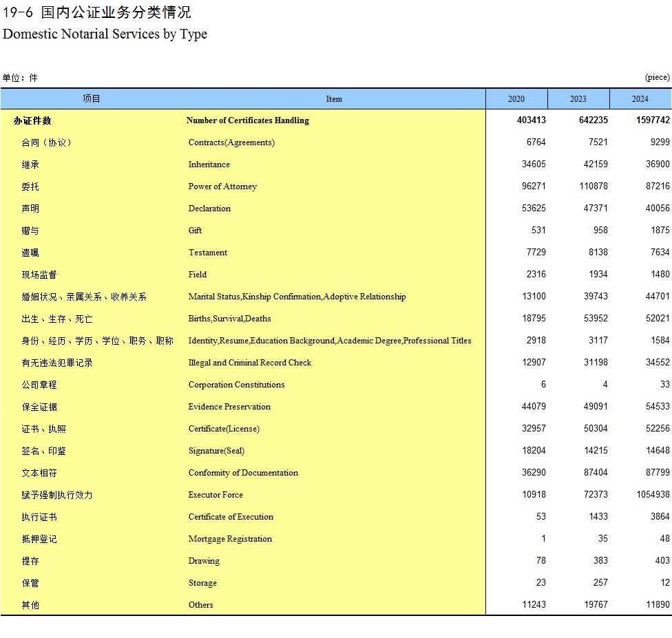Select the 2024 column header
672x638 pixels.
(x=640, y=99)
